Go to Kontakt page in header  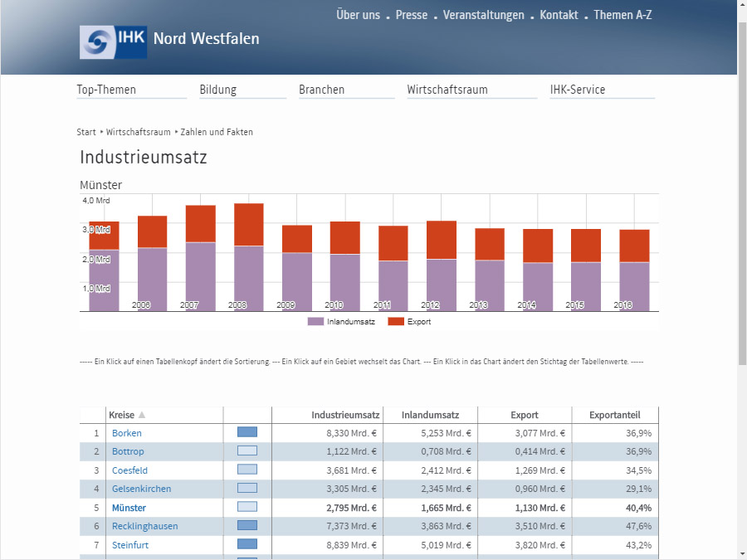559,15
